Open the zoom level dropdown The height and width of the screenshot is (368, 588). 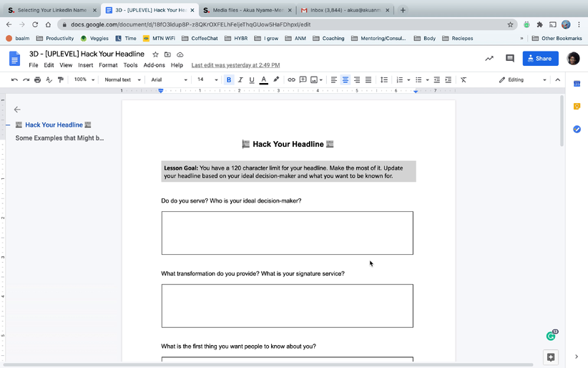(x=84, y=79)
